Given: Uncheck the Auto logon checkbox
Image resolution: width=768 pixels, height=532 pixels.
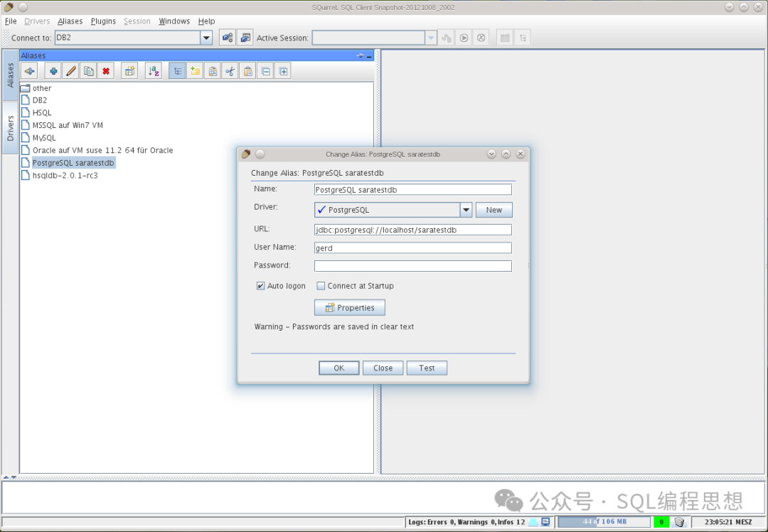Looking at the screenshot, I should click(x=261, y=286).
